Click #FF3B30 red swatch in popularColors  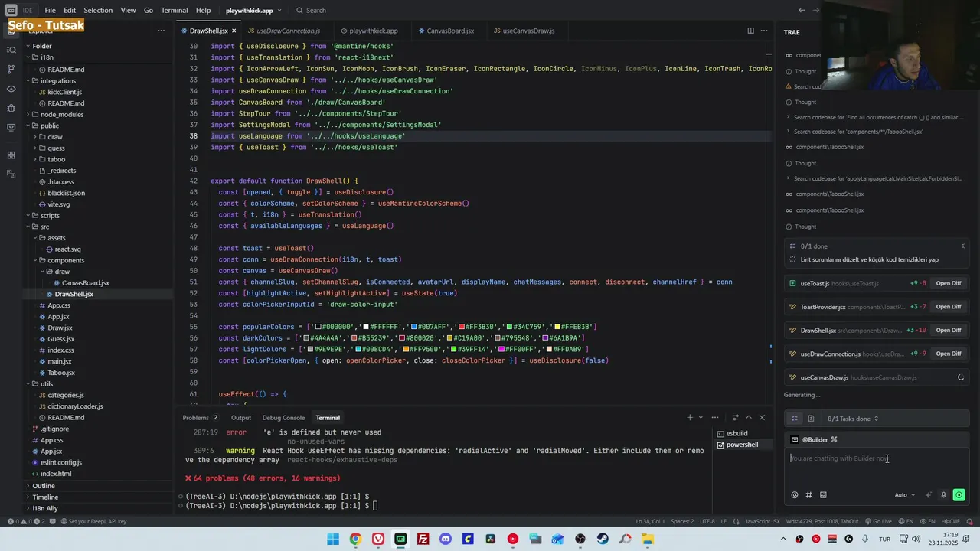pyautogui.click(x=461, y=328)
